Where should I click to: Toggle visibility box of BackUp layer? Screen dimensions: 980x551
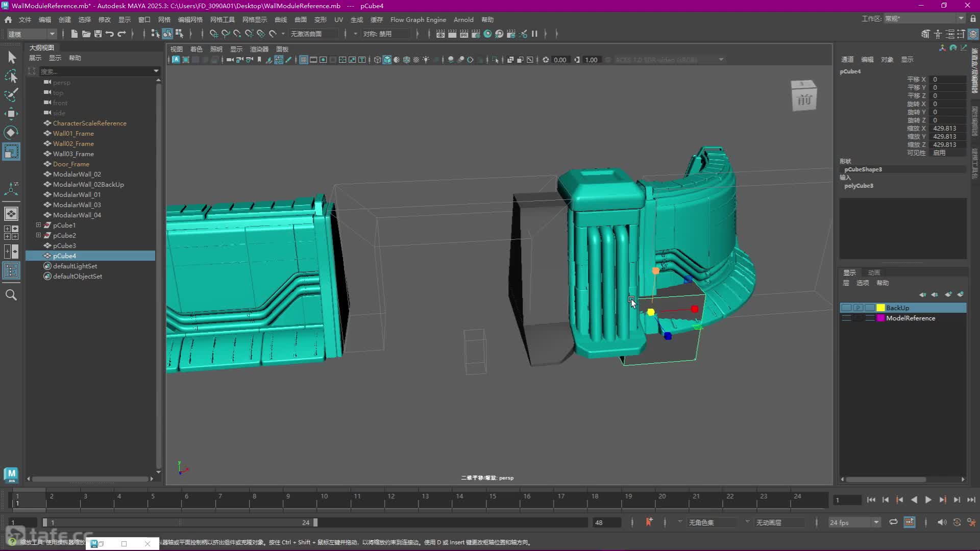pos(846,308)
